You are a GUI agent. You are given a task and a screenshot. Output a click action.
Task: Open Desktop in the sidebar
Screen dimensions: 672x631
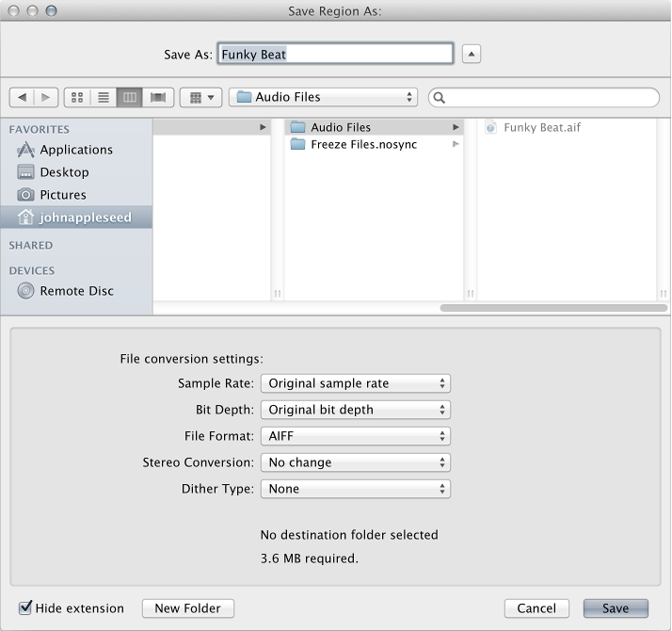[x=76, y=172]
